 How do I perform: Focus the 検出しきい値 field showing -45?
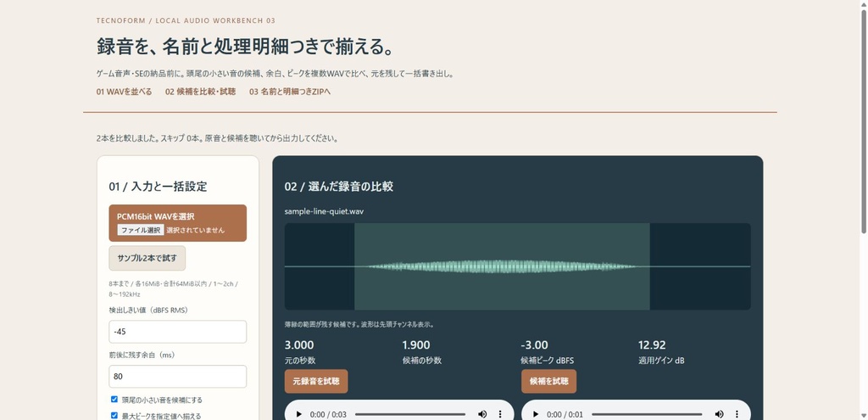(178, 332)
